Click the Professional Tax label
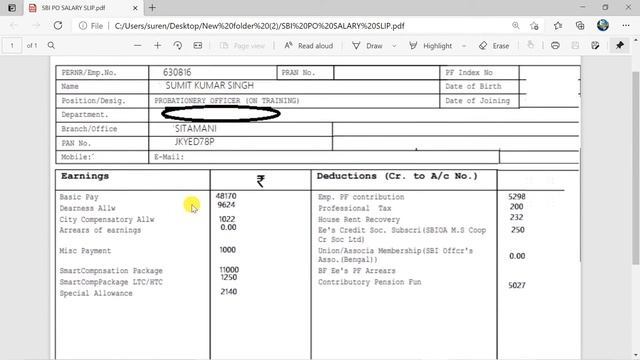The height and width of the screenshot is (360, 640). point(355,208)
